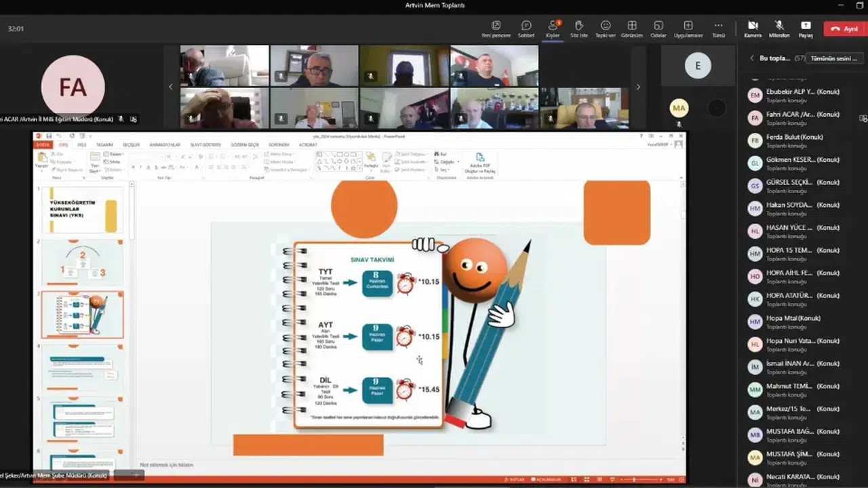Select the first slide thumbnail titled Yükseköğretim
This screenshot has height=488, width=868.
pyautogui.click(x=82, y=210)
